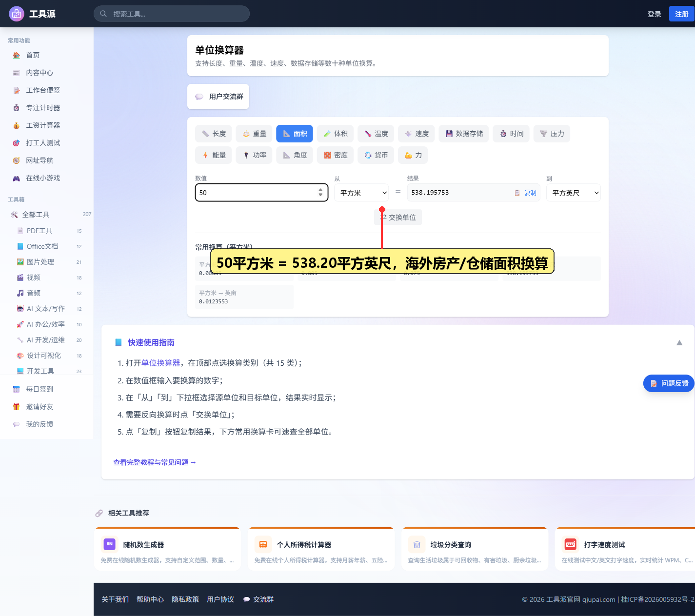Switch to 力 unit tab
The image size is (695, 616).
[x=413, y=155]
